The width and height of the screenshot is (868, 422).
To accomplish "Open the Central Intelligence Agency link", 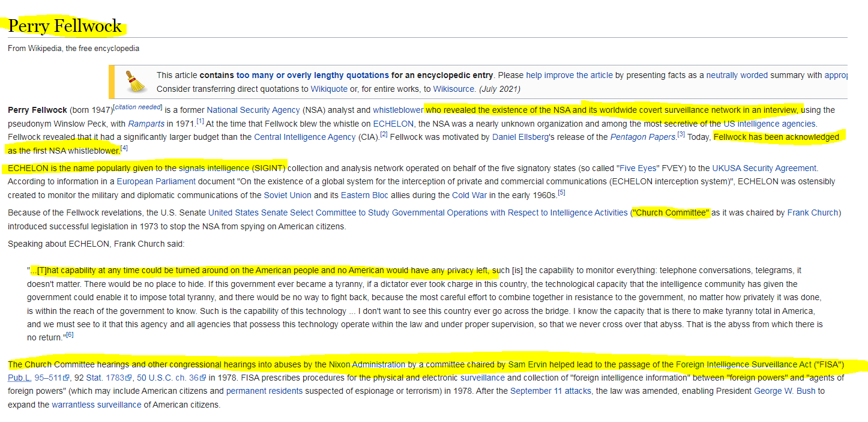I will pos(305,137).
